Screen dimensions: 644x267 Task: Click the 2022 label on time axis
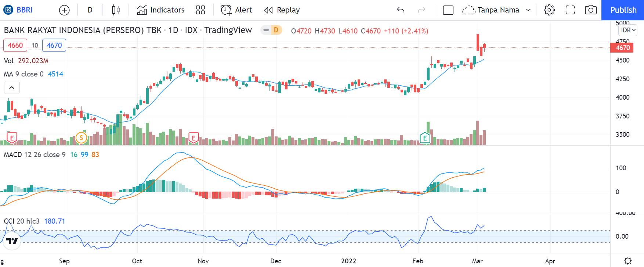(x=348, y=261)
